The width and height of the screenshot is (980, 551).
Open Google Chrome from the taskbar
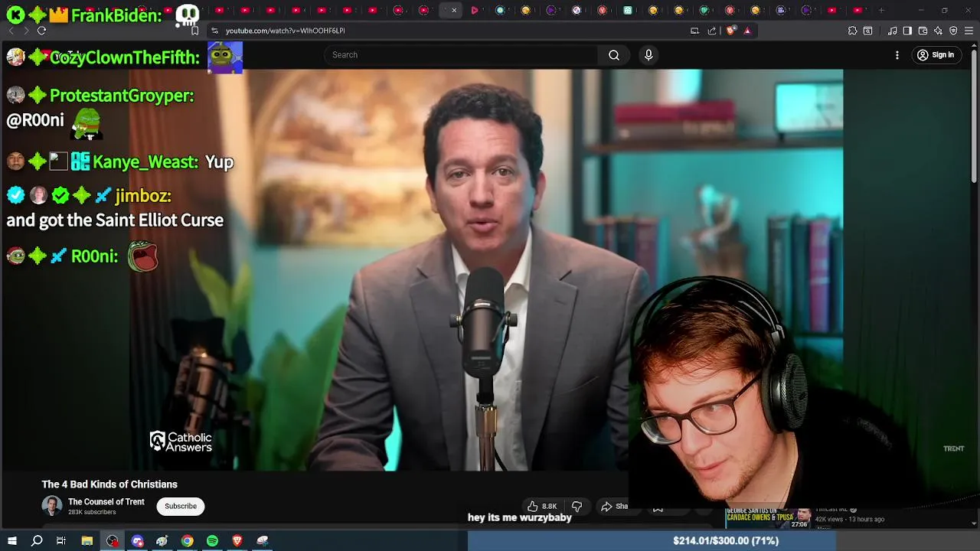click(x=187, y=541)
